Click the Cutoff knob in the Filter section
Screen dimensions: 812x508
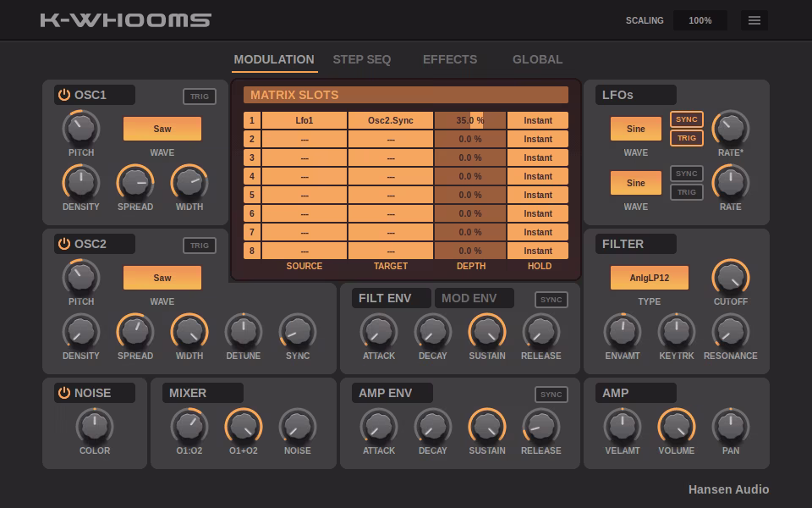click(731, 277)
